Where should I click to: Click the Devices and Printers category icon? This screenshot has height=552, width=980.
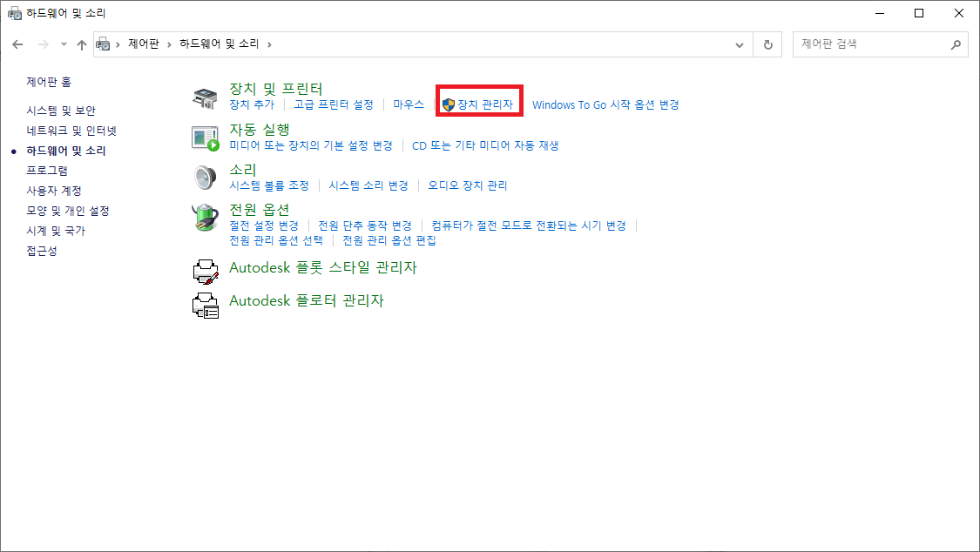coord(205,98)
